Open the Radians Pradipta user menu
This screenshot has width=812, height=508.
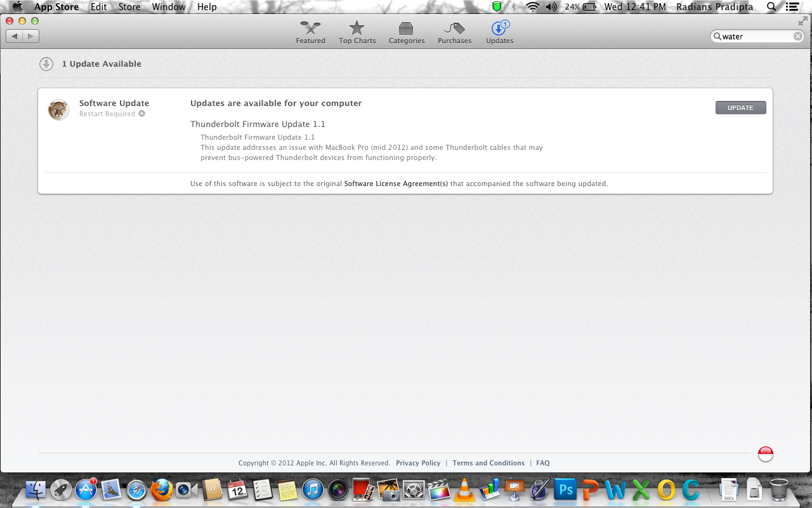[714, 7]
